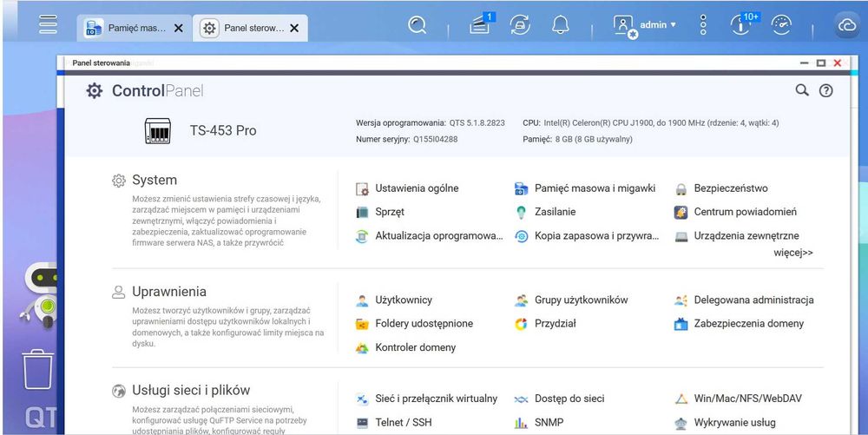868x435 pixels.
Task: Open Foldery udostępnione
Action: [424, 324]
